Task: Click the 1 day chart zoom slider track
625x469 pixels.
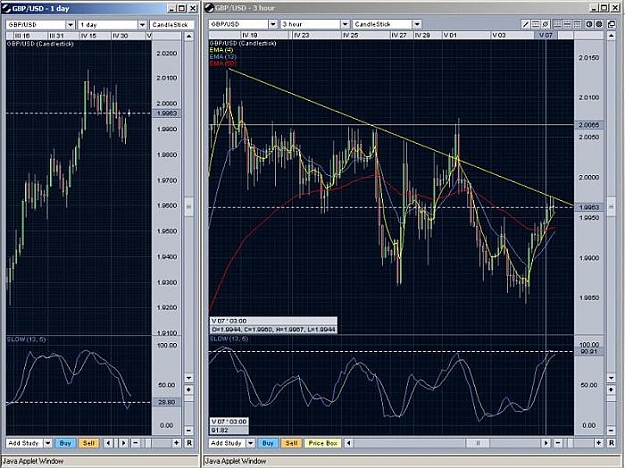Action: click(156, 443)
